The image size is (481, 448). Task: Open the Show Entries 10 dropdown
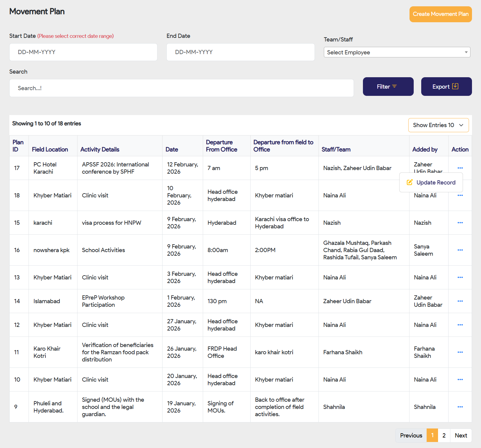(x=438, y=125)
